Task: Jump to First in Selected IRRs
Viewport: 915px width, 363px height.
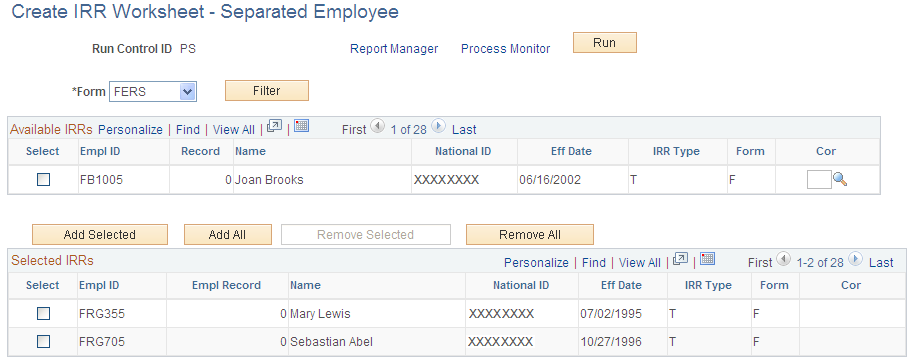Action: (x=760, y=263)
